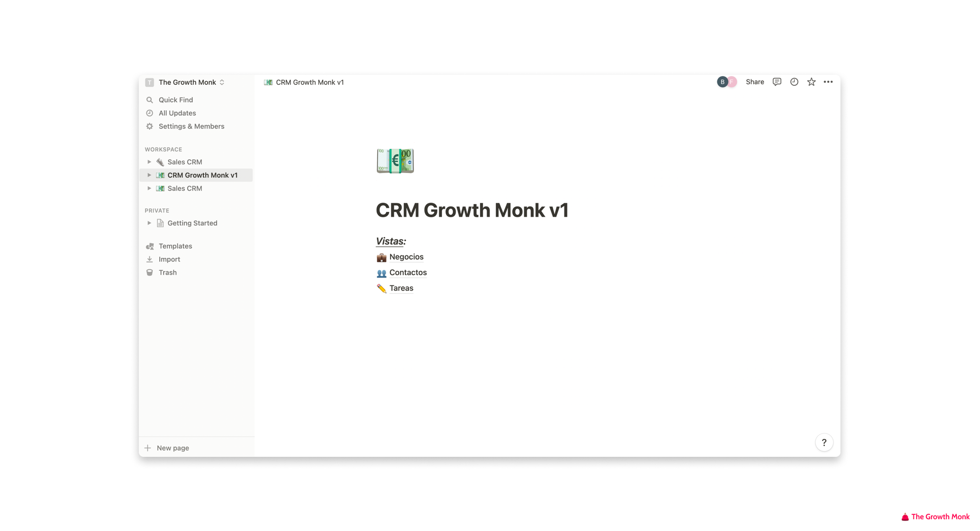Viewport: 980px width, 531px height.
Task: Expand the last Sales CRM tree item
Action: (x=149, y=188)
